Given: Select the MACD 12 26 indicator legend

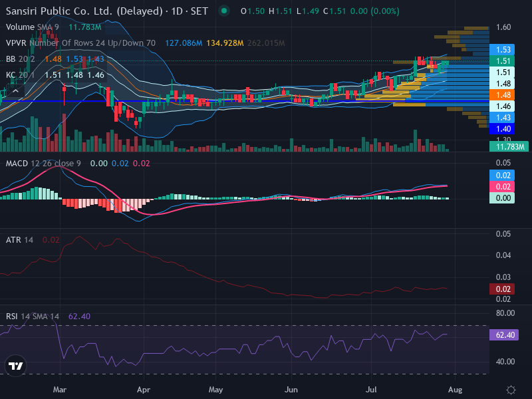Looking at the screenshot, I should click(x=43, y=164).
